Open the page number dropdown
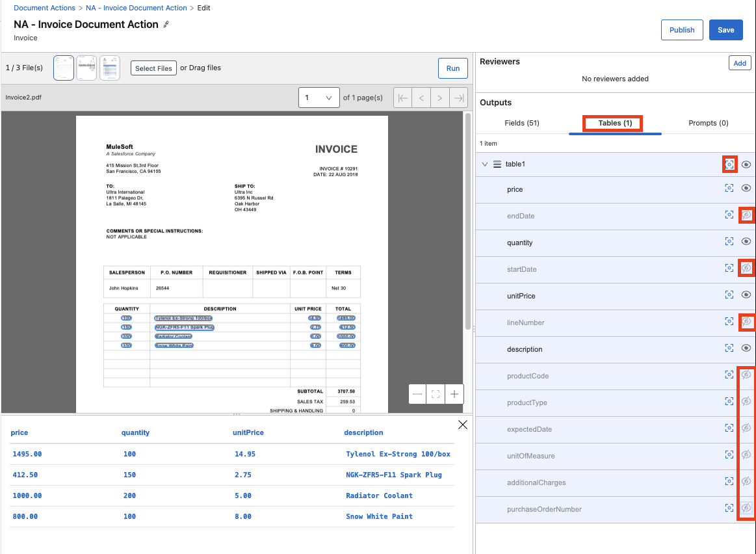 [319, 98]
